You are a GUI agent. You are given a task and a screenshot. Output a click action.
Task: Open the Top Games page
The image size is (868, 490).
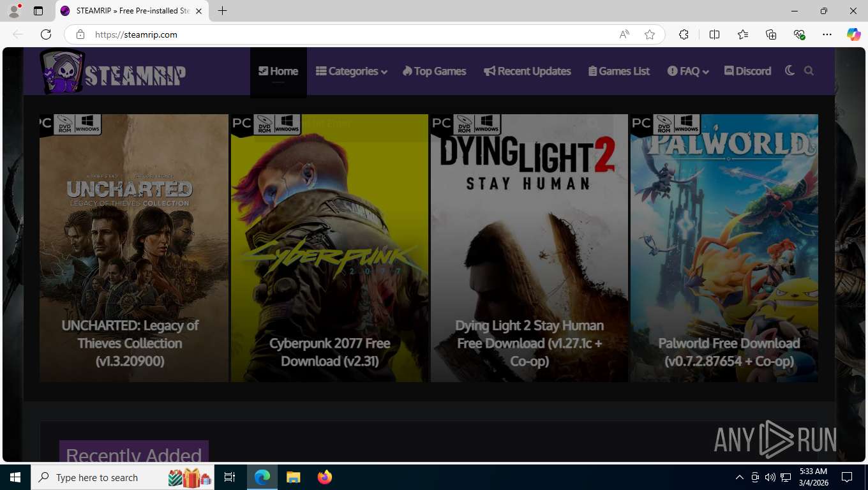(434, 71)
